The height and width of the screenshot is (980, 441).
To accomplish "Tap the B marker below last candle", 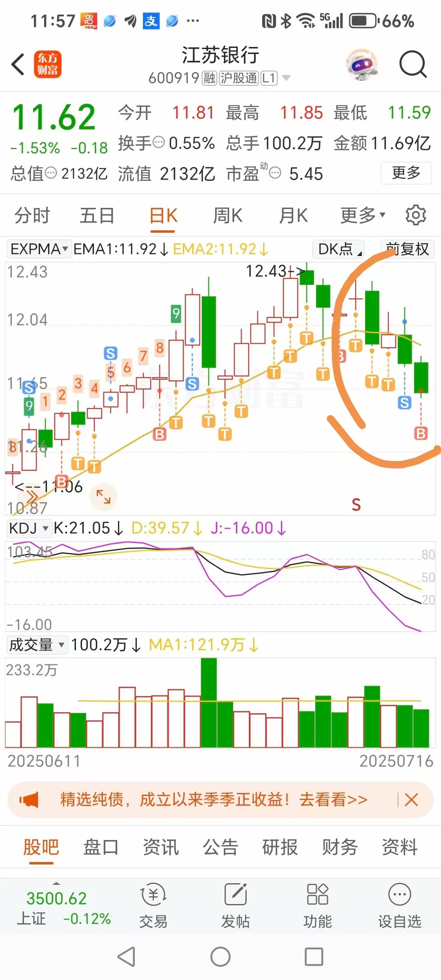I will [421, 433].
